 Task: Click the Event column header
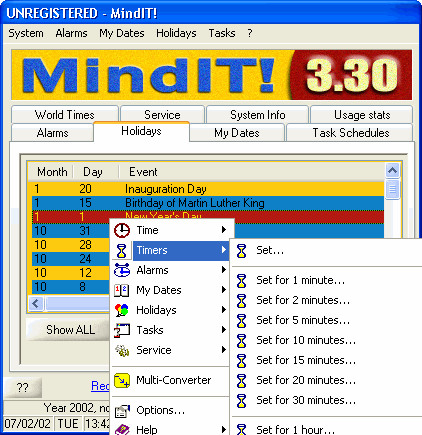pyautogui.click(x=252, y=172)
